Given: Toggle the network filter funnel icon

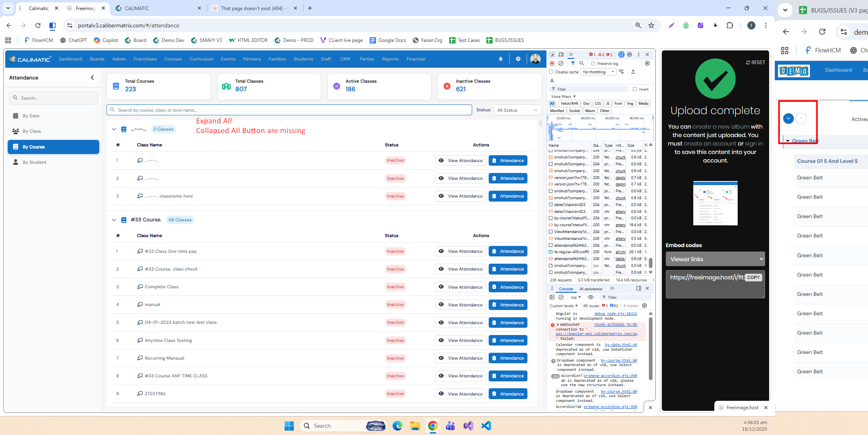Looking at the screenshot, I should (x=573, y=63).
